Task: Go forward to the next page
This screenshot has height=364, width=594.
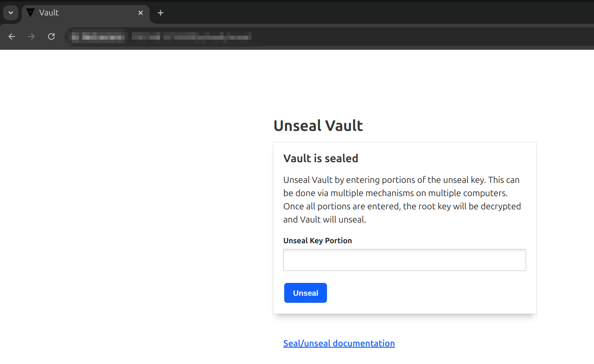Action: [31, 37]
